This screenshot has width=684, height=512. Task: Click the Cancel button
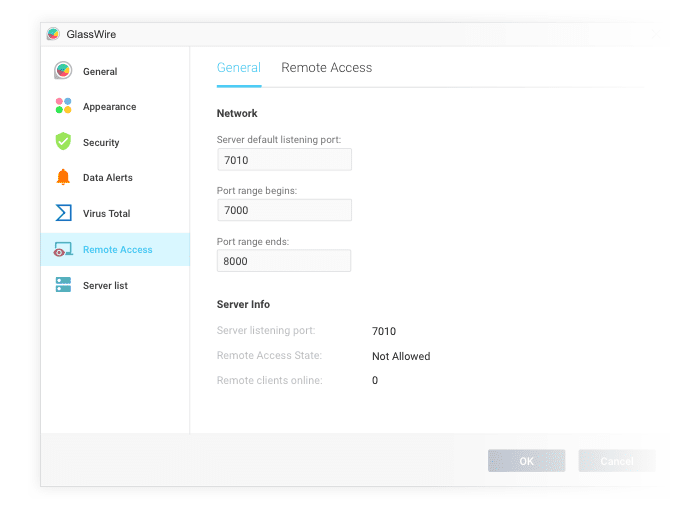coord(617,461)
